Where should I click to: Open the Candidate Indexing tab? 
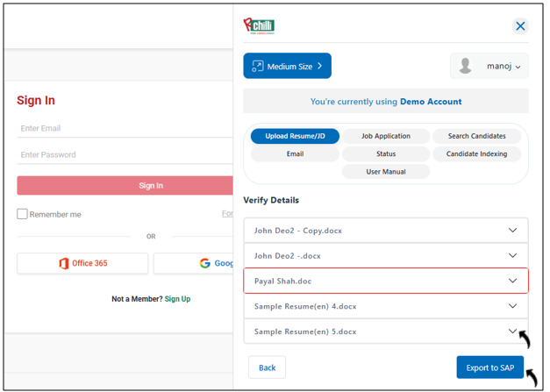[476, 153]
